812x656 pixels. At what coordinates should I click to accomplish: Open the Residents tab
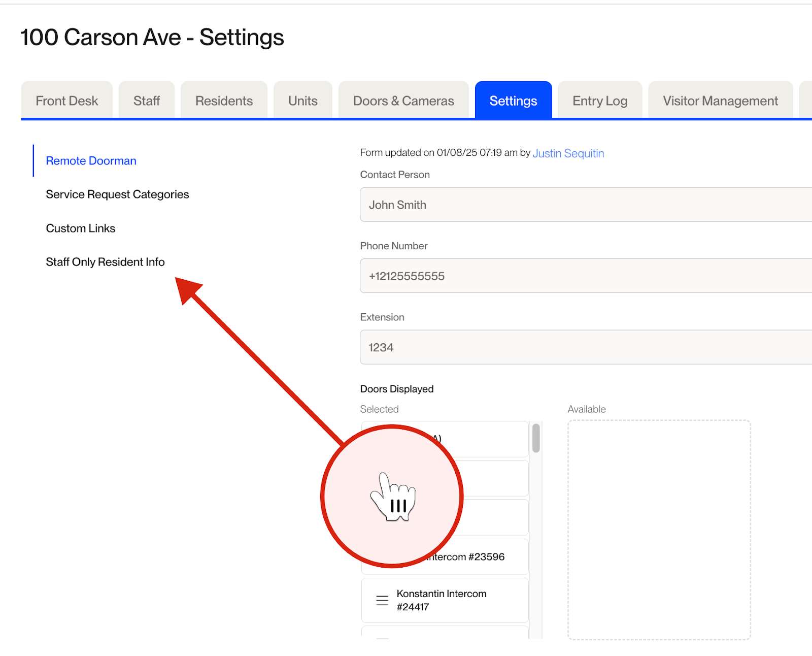224,101
